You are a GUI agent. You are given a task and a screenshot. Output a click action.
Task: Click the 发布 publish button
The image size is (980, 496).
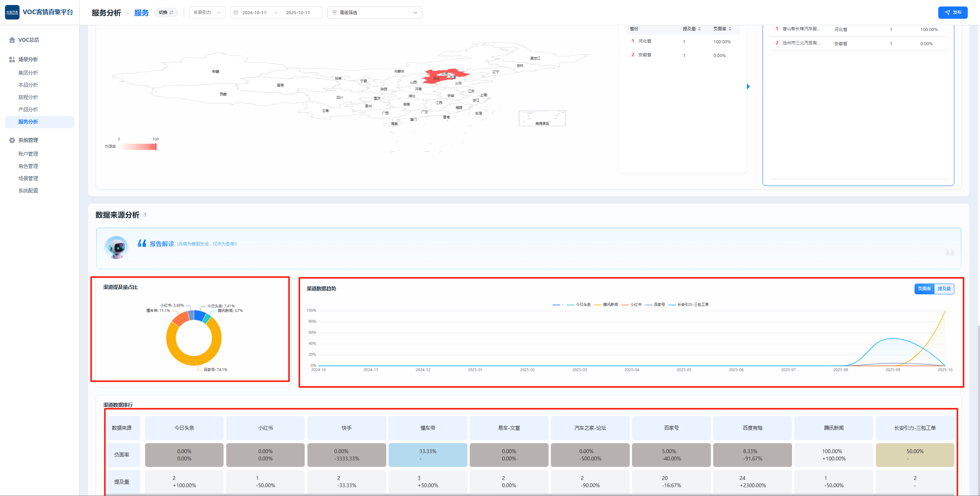pos(953,13)
